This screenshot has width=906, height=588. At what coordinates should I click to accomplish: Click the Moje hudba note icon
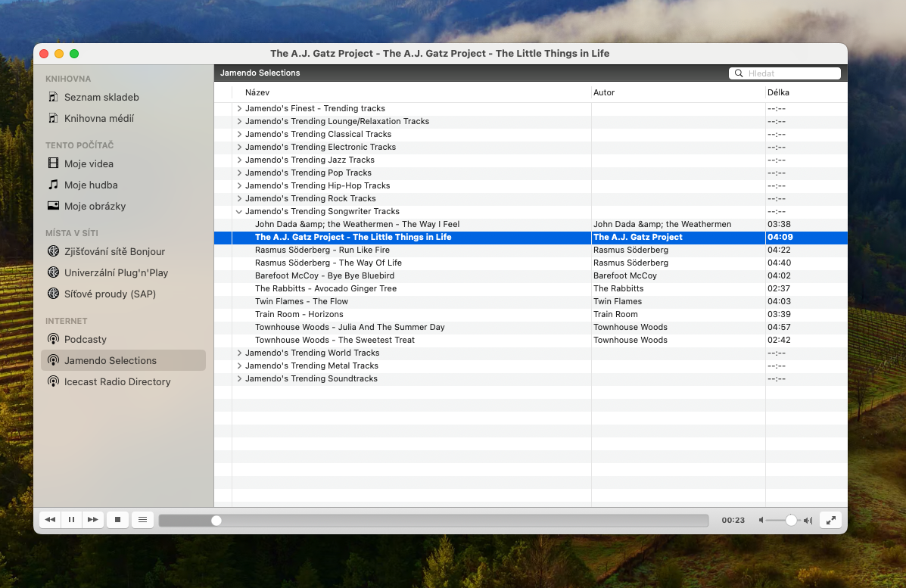click(53, 185)
